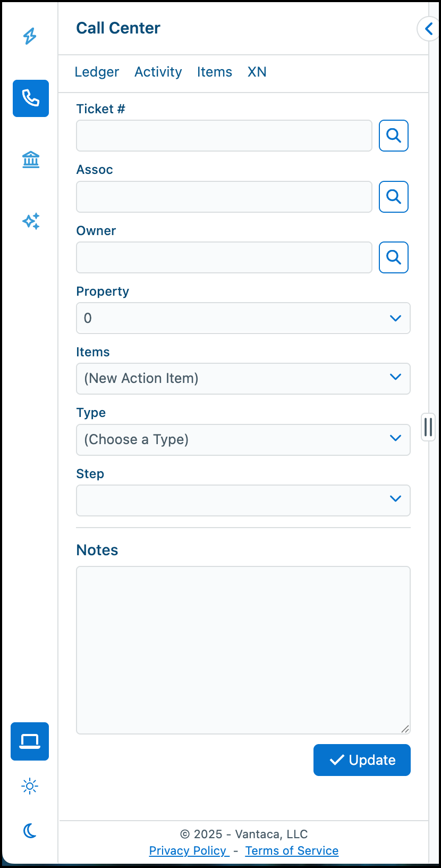Open the Choose a Type dropdown
The width and height of the screenshot is (441, 868).
click(x=243, y=440)
